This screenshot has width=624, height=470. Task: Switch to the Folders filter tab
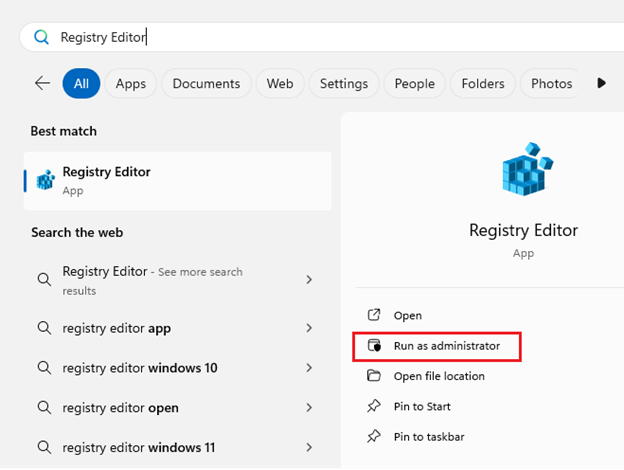coord(483,83)
